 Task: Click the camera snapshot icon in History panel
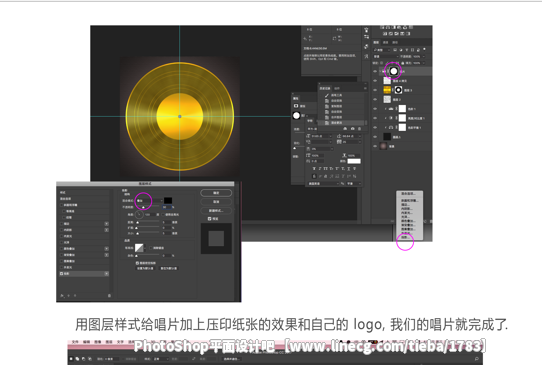pos(352,129)
